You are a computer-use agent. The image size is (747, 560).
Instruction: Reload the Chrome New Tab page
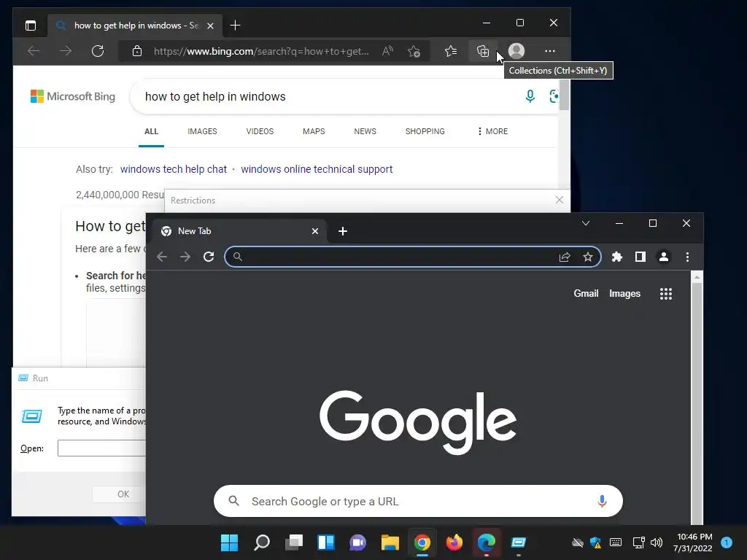(209, 257)
